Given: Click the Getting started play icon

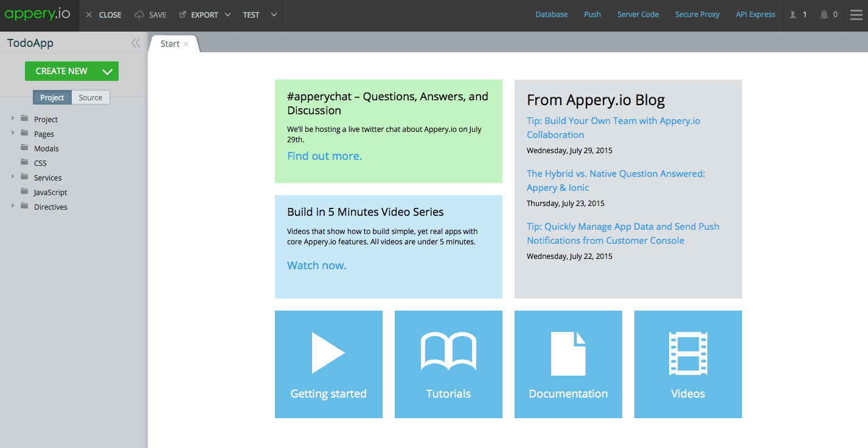Looking at the screenshot, I should [x=328, y=353].
